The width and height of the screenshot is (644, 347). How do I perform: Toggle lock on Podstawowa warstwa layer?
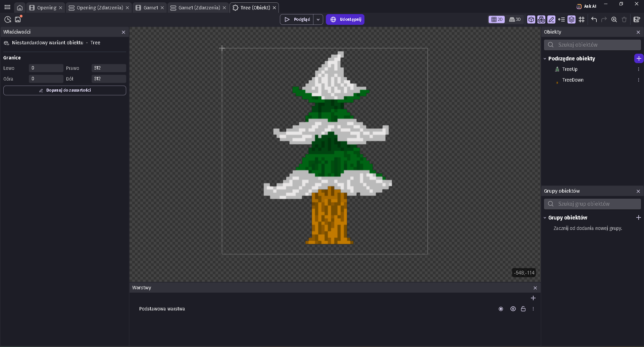point(523,309)
